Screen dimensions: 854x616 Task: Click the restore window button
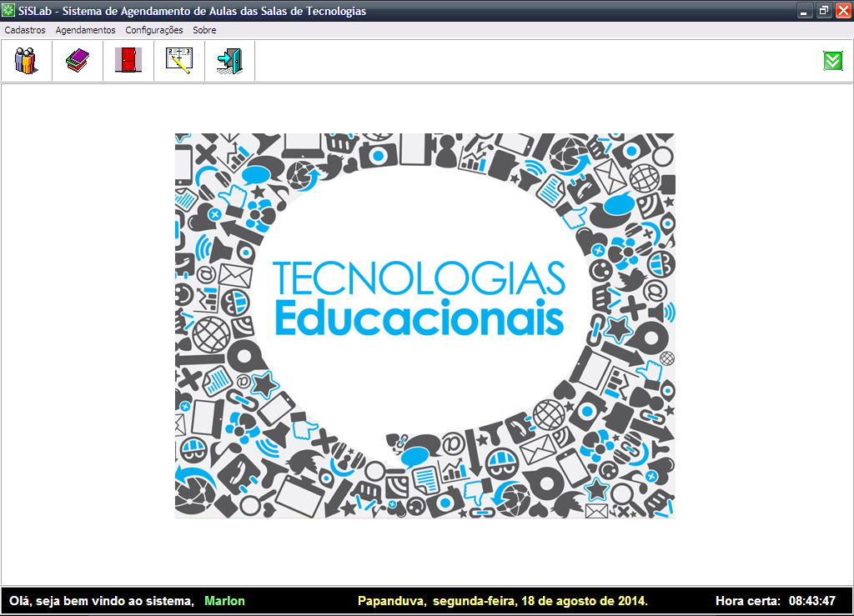pos(824,11)
